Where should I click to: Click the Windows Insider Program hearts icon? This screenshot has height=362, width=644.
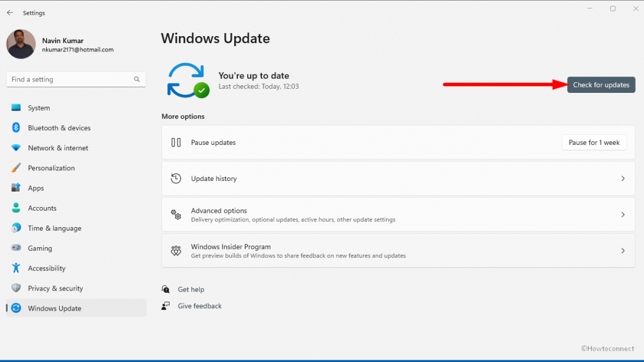click(x=176, y=251)
